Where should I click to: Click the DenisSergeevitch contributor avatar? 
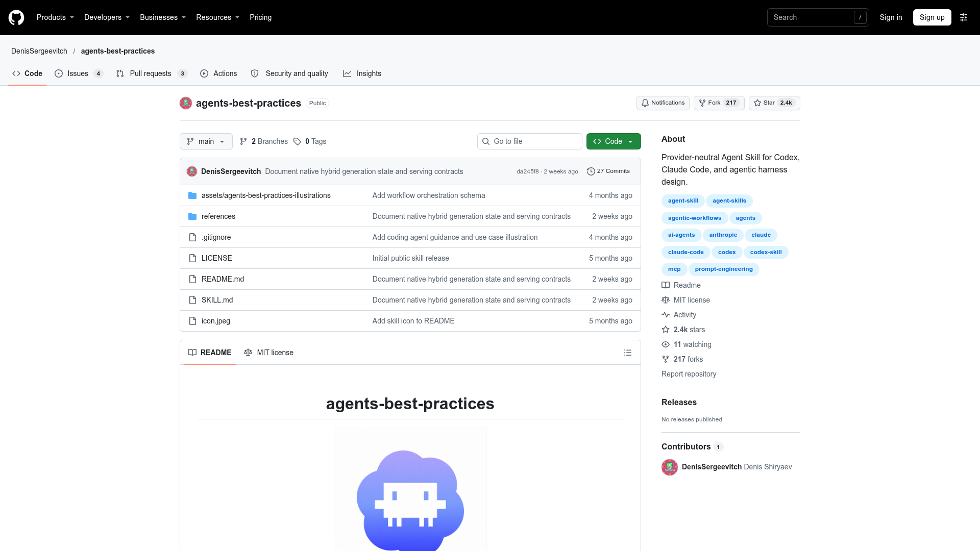coord(670,467)
